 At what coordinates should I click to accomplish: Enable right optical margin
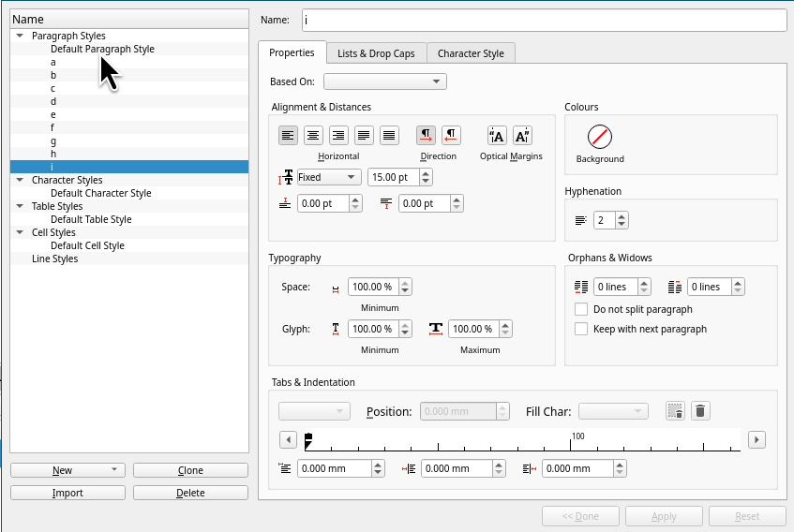click(x=522, y=136)
